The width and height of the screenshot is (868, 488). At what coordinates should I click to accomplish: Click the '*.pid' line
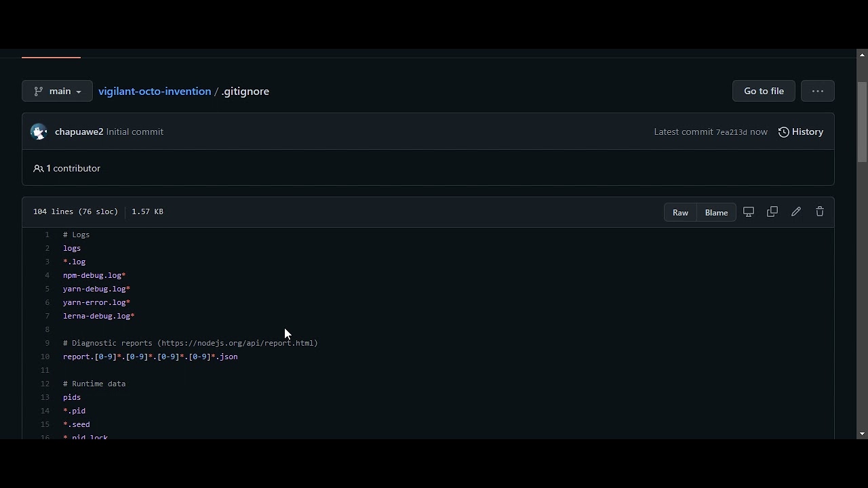[x=74, y=411]
